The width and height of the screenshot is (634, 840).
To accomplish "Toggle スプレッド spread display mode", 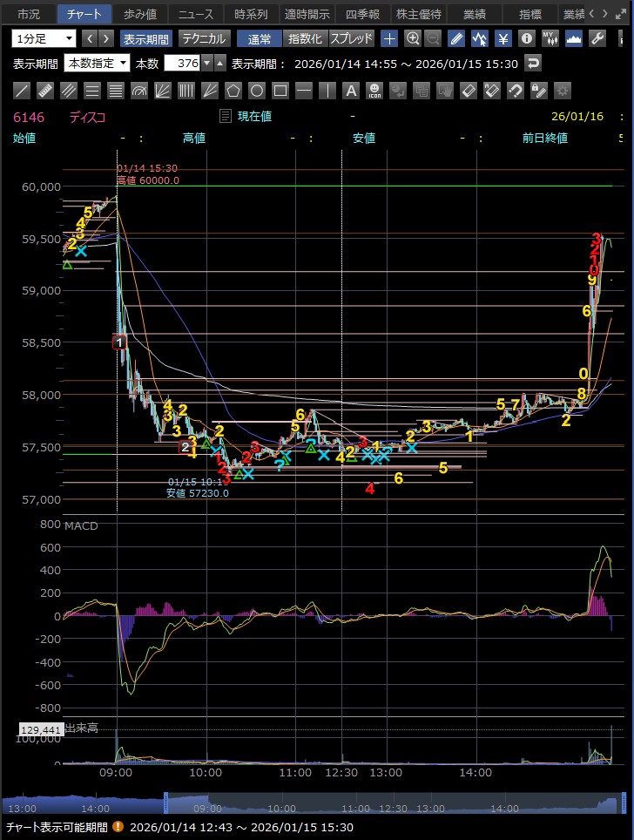I will [x=352, y=38].
